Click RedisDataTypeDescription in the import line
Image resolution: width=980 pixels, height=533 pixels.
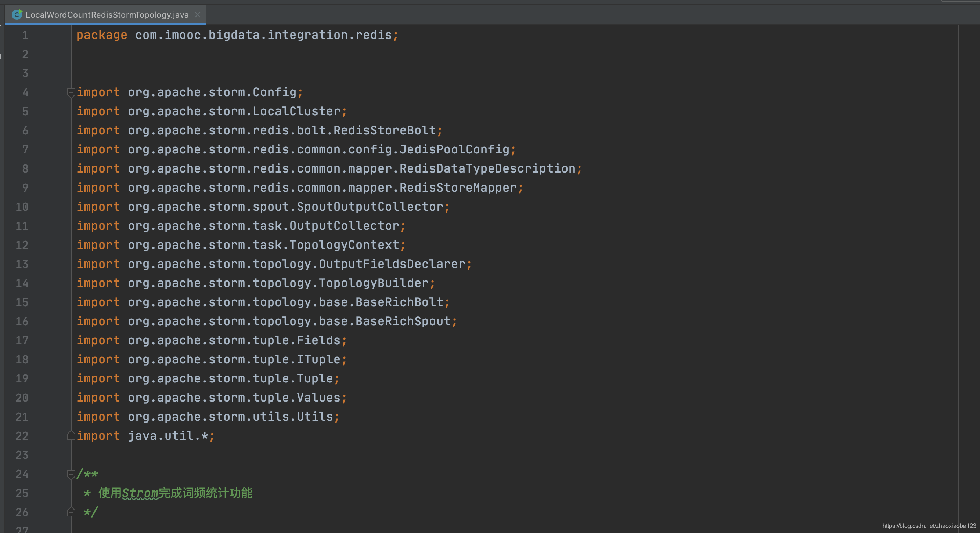click(487, 169)
